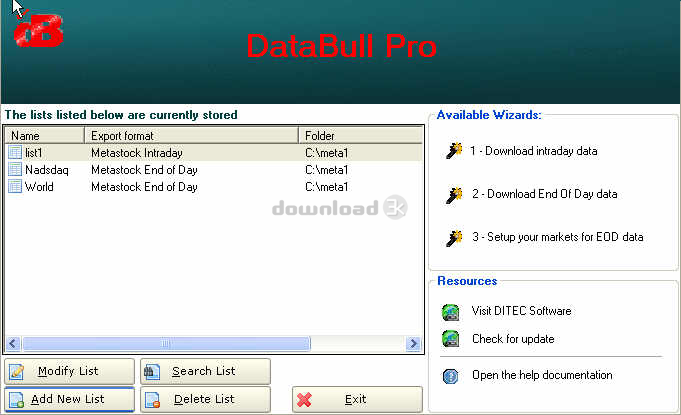The image size is (681, 415).
Task: Click the list icon in the list1 row
Action: click(15, 152)
